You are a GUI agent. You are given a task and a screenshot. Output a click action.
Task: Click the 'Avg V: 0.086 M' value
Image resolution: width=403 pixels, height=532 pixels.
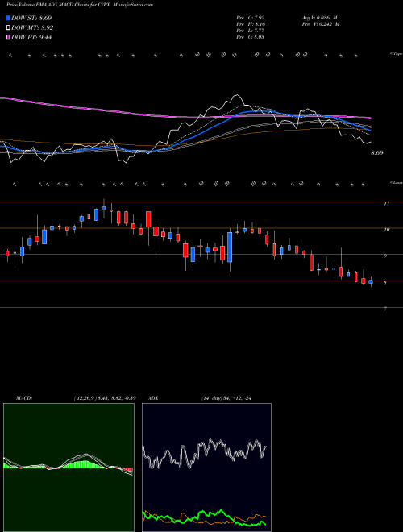point(319,18)
